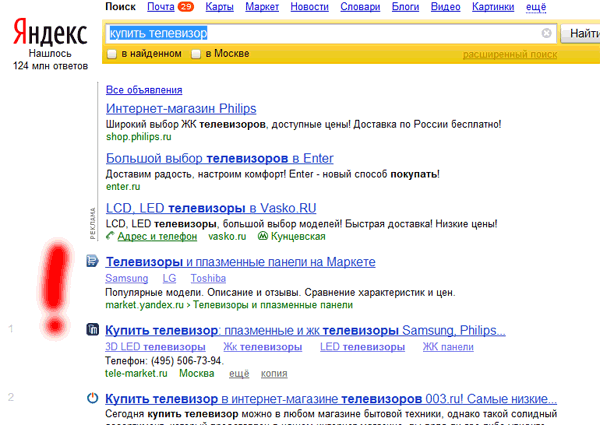Screen dimensions: 600x425
Task: Open the Словари tab
Action: 360,7
